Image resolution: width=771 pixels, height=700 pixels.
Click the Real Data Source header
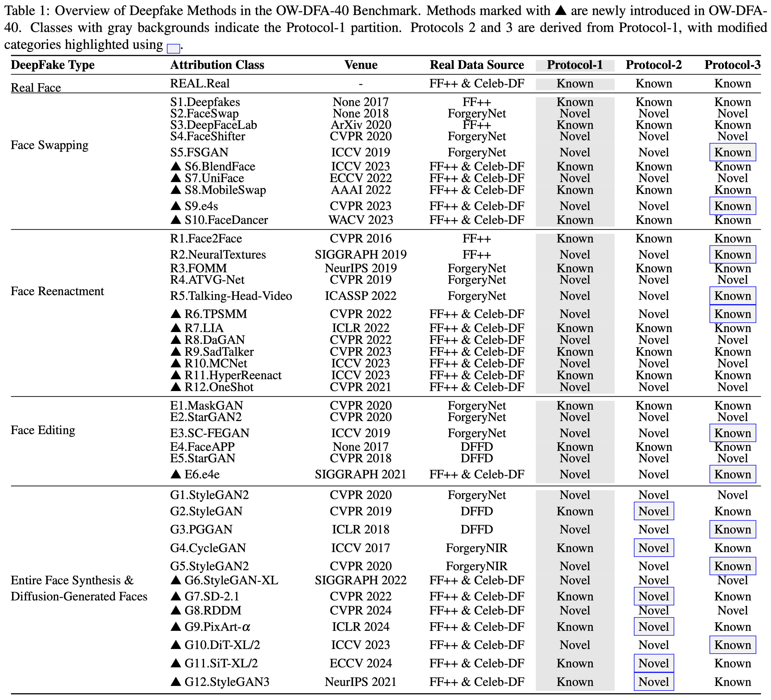click(476, 65)
